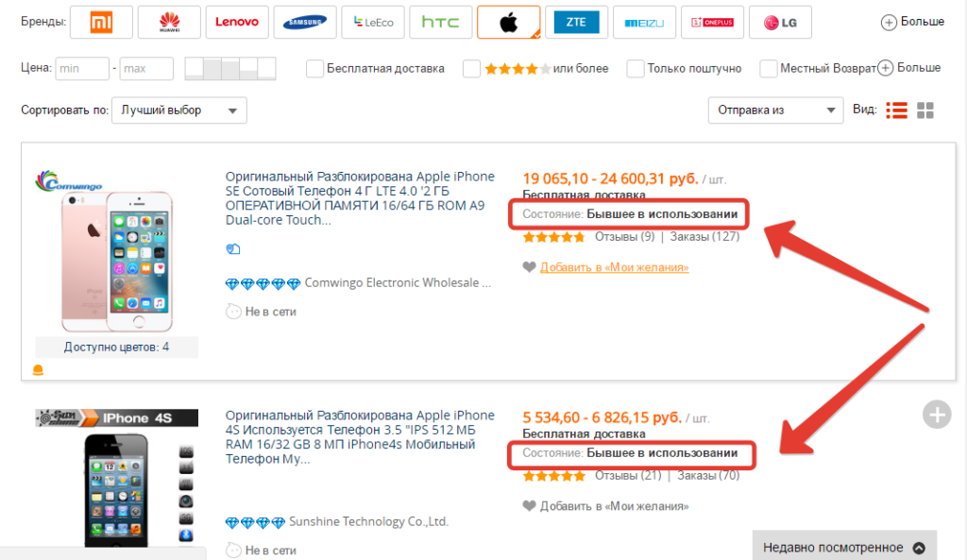View the iPhone SE Отзывы (9)

(624, 236)
